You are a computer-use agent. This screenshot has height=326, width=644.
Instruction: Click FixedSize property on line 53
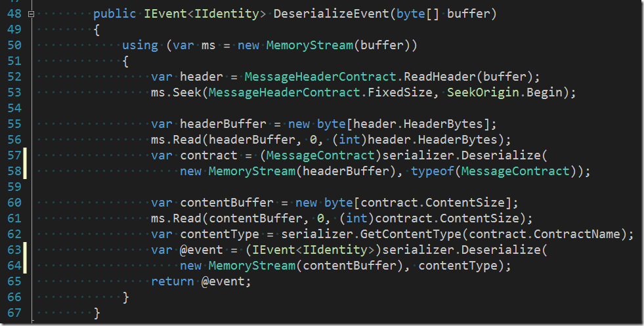click(400, 92)
